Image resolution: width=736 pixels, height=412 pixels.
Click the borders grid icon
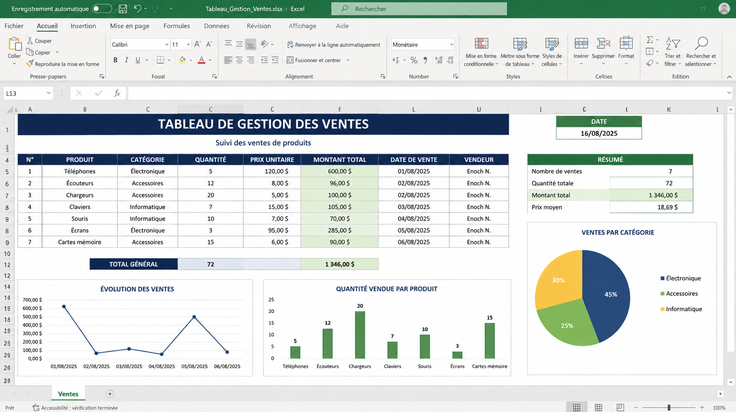pyautogui.click(x=160, y=60)
